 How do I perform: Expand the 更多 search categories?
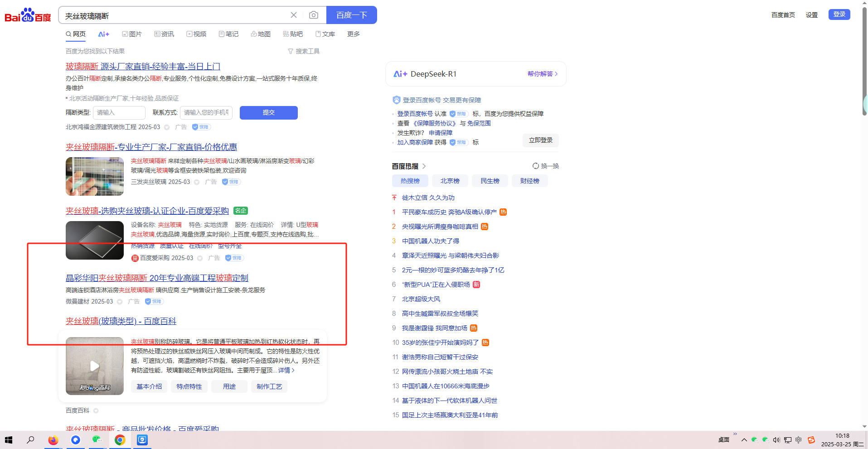[353, 34]
